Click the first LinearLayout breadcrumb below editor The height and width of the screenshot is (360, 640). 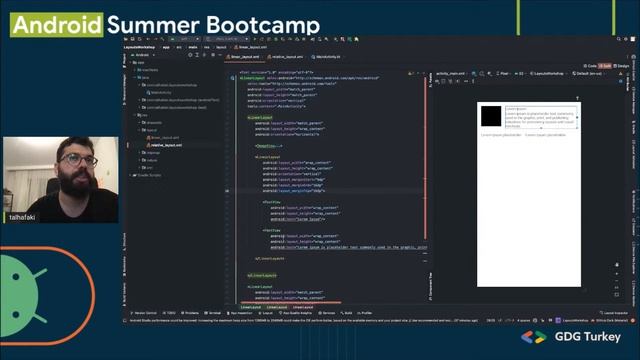(251, 307)
